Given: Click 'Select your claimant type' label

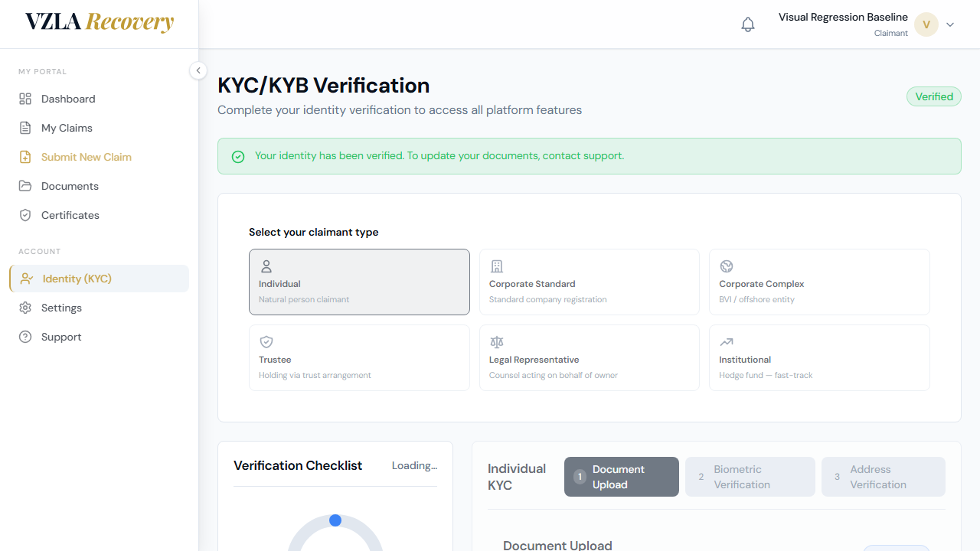Looking at the screenshot, I should (x=314, y=232).
